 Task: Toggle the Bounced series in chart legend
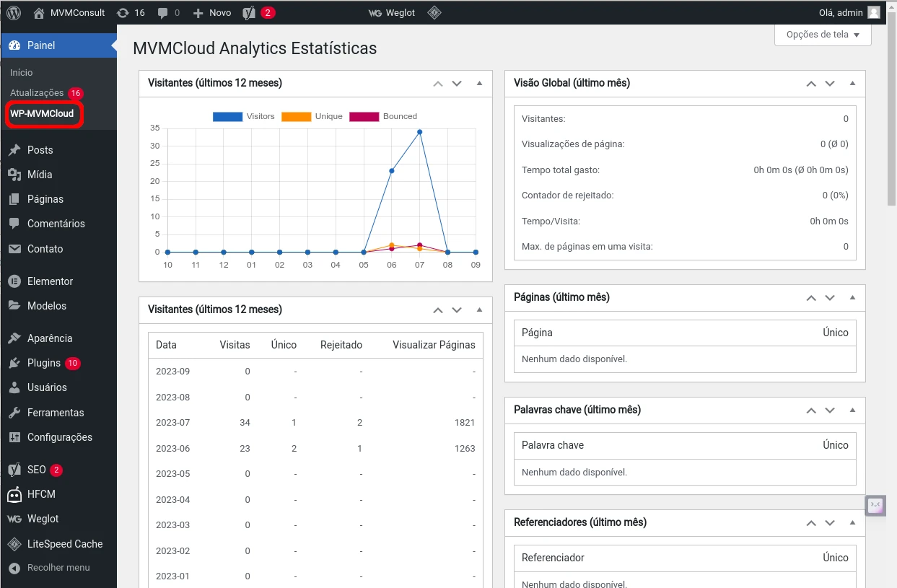(x=382, y=116)
